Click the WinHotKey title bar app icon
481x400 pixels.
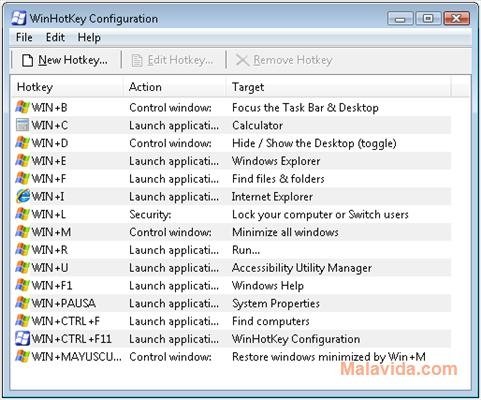18,18
